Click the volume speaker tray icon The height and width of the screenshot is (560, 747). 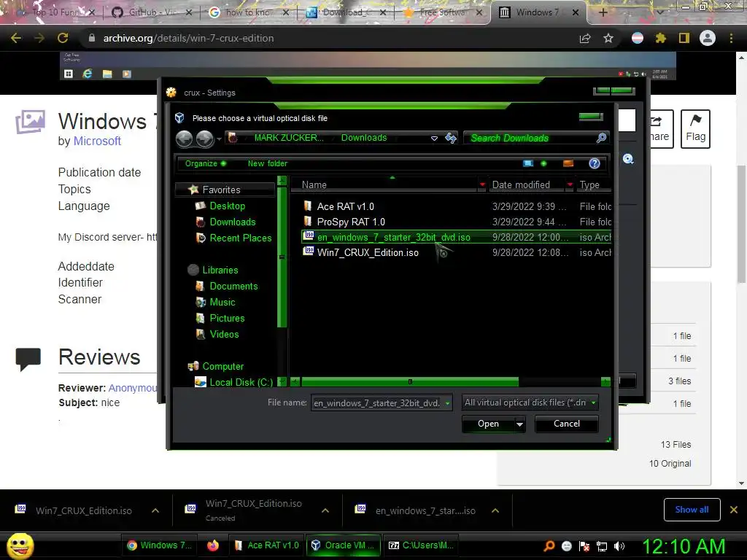click(x=619, y=546)
